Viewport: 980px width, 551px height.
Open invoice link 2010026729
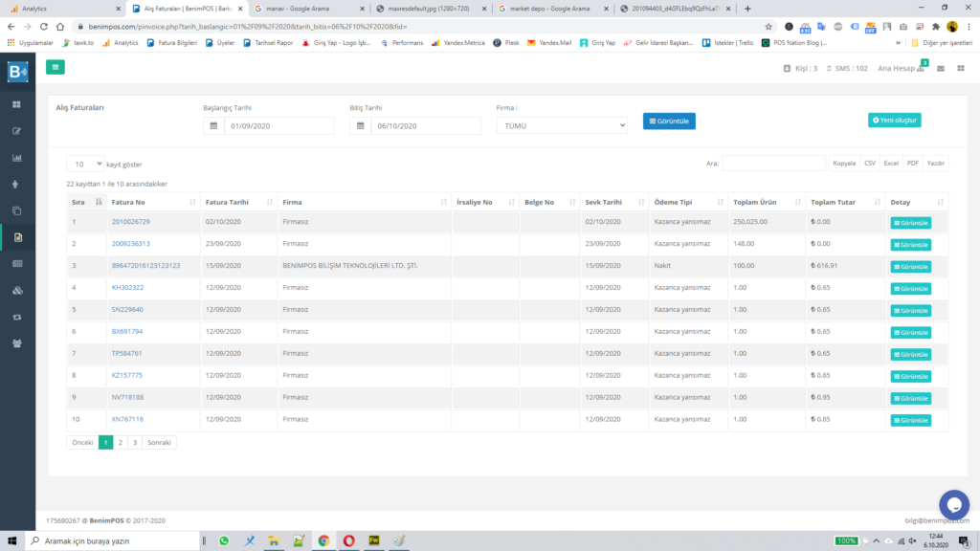point(130,222)
